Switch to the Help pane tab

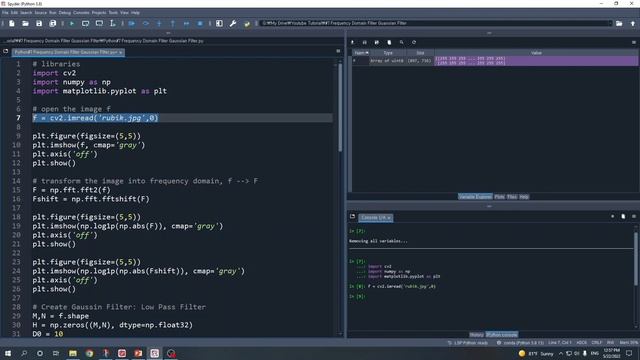tap(524, 197)
